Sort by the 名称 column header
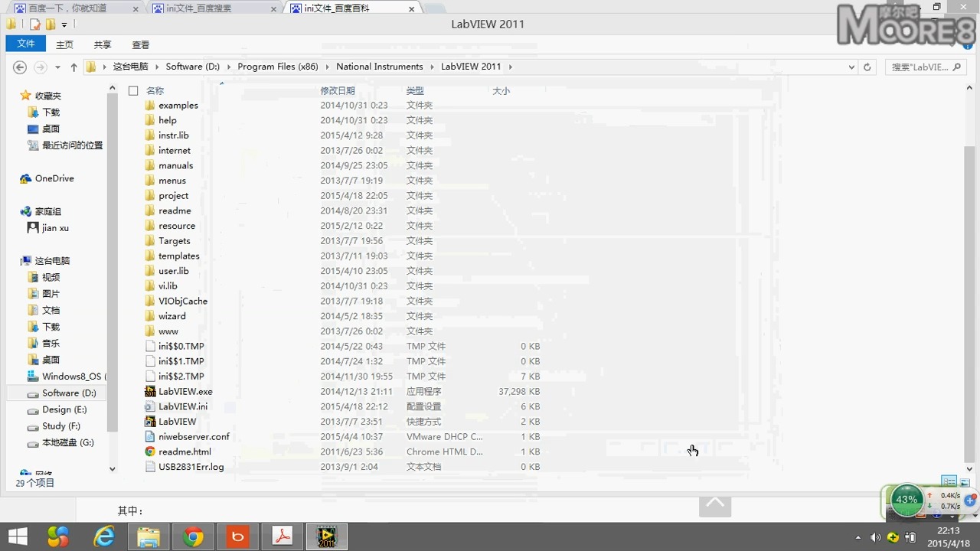 tap(155, 91)
